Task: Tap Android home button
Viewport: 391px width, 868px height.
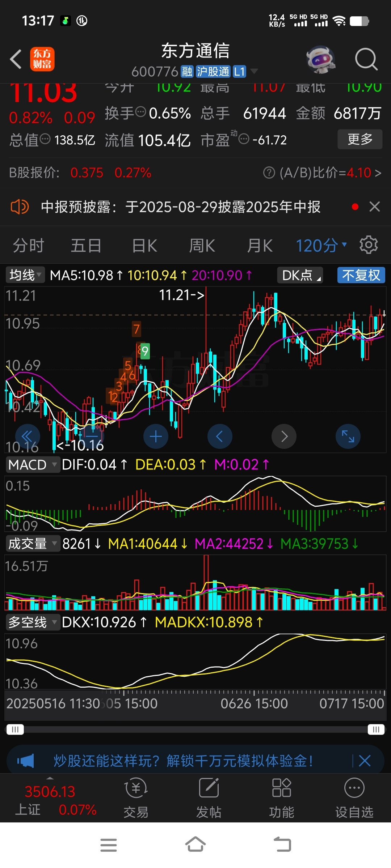Action: pyautogui.click(x=195, y=844)
